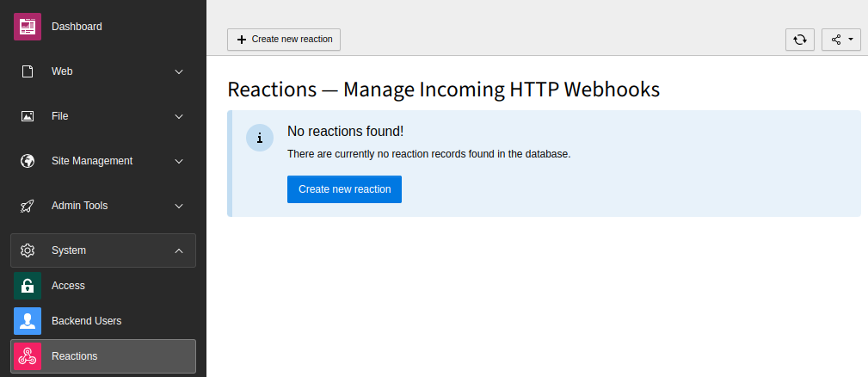Collapse the System section chevron
Viewport: 868px width, 377px height.
click(x=179, y=250)
